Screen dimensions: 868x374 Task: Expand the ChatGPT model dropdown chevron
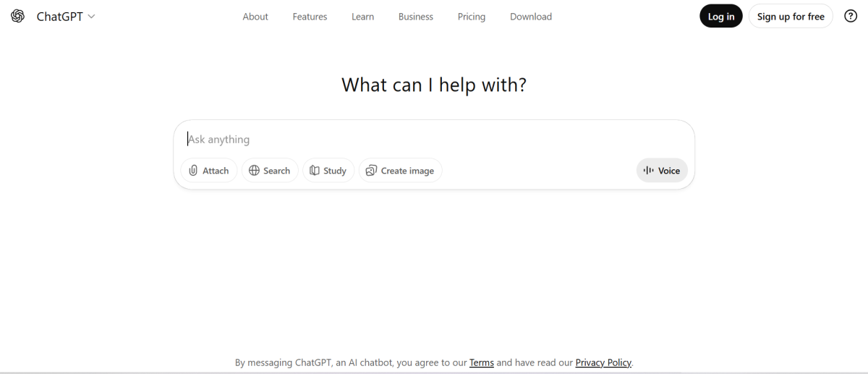[x=91, y=16]
